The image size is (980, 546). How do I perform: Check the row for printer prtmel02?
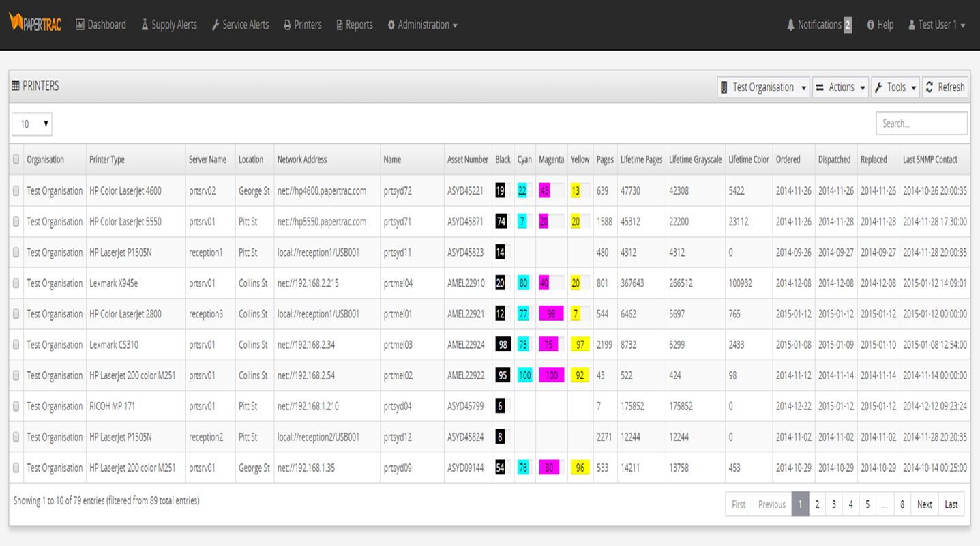click(x=16, y=375)
